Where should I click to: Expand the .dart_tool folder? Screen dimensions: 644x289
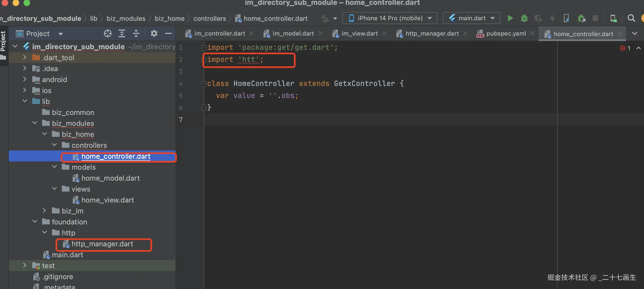click(25, 57)
